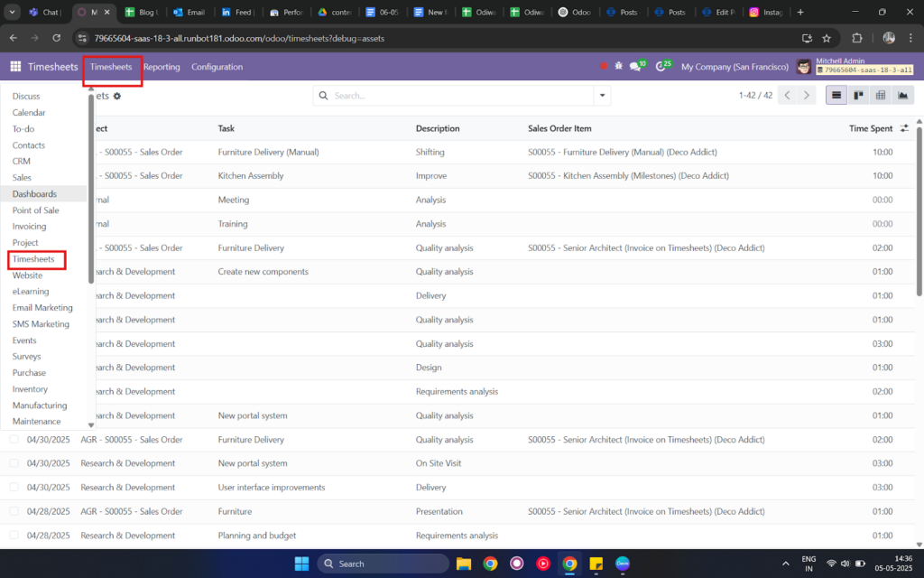
Task: Open the Odoo apps grid icon
Action: point(16,67)
